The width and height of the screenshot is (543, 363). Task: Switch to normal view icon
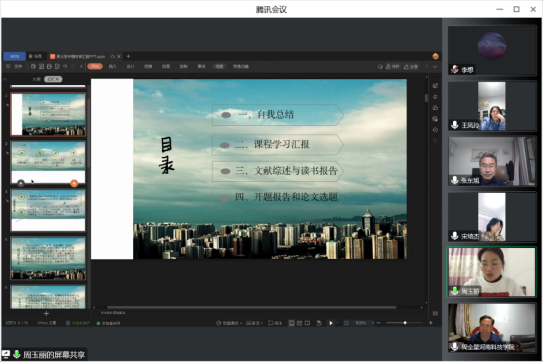click(x=292, y=323)
